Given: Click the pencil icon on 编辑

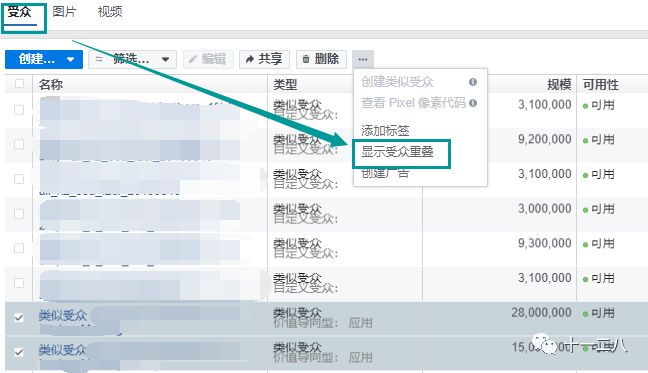Looking at the screenshot, I should [x=193, y=59].
